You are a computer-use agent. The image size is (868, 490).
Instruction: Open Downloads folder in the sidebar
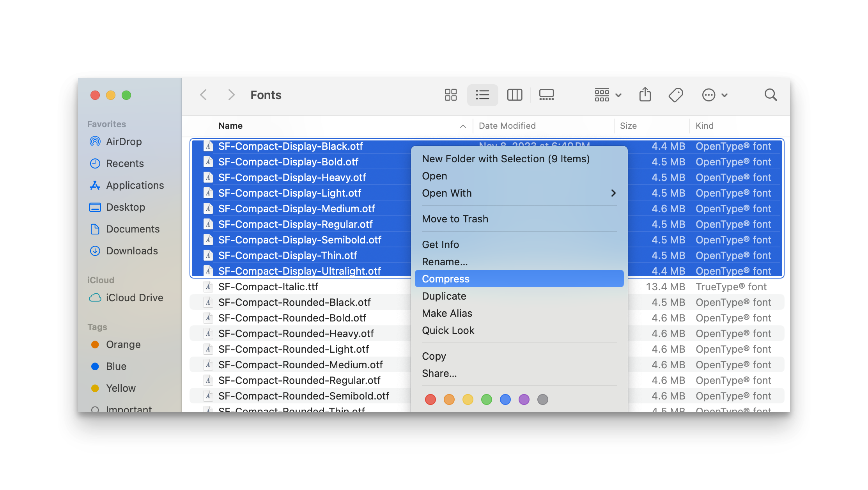pos(131,251)
